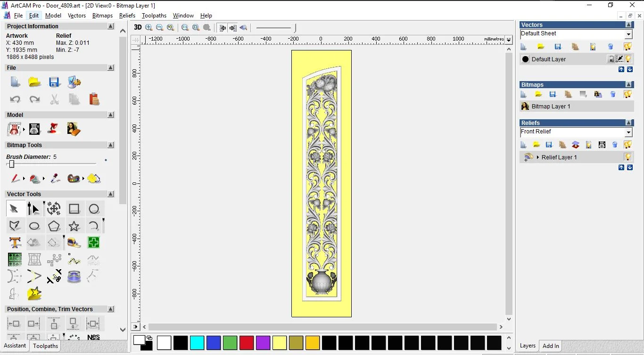Select the Create Polygon vector tool
644x355 pixels.
(54, 226)
